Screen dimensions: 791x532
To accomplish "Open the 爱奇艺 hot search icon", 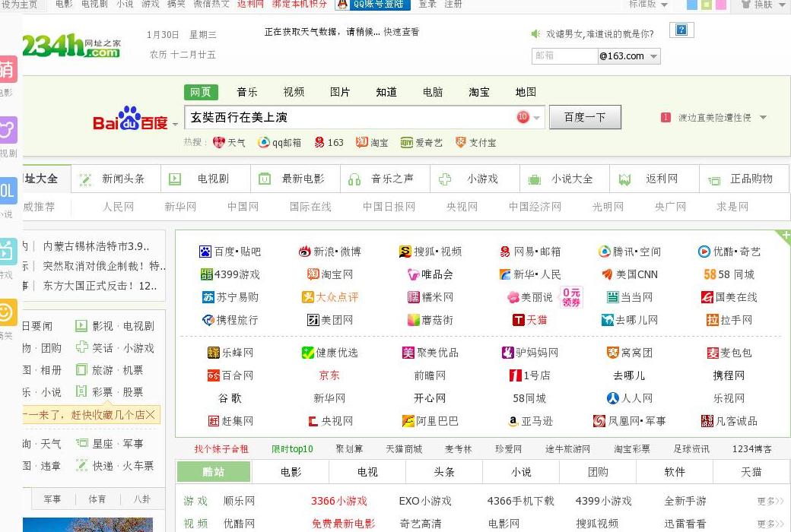I will [407, 143].
